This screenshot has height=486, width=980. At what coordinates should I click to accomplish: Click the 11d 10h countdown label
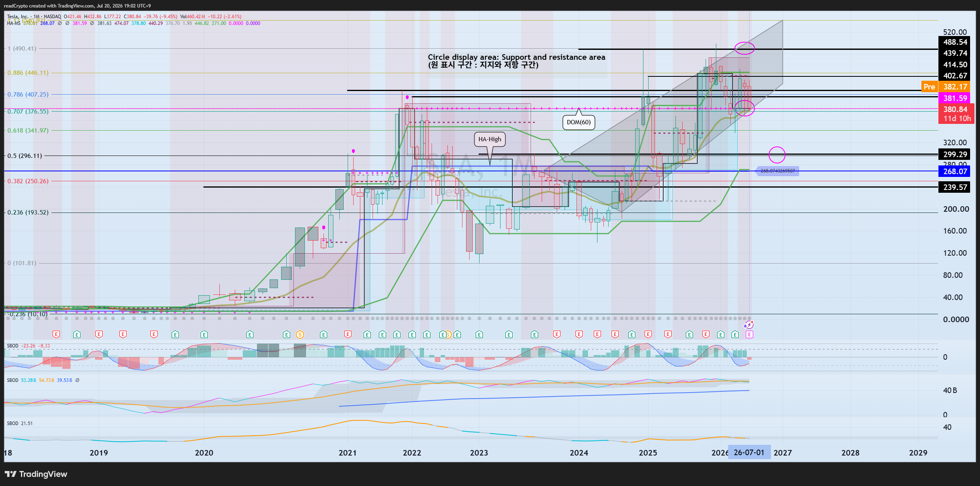957,119
